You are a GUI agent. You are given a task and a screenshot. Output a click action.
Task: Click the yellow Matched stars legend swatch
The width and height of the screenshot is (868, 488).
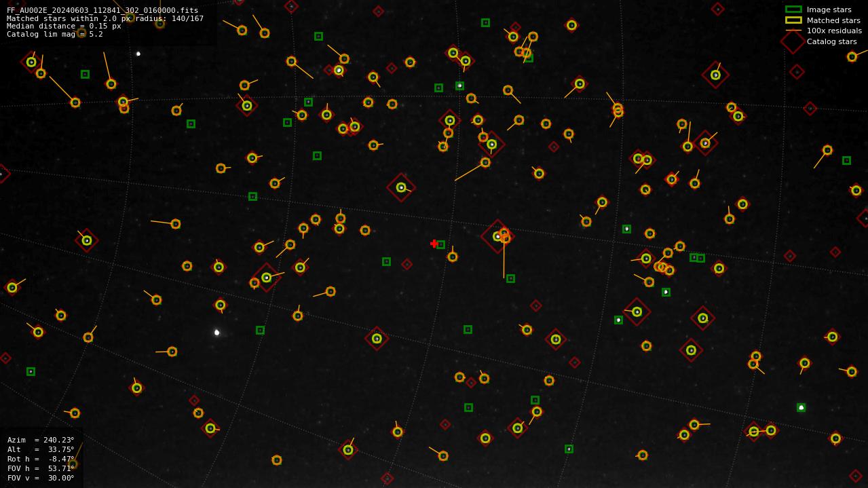click(793, 20)
